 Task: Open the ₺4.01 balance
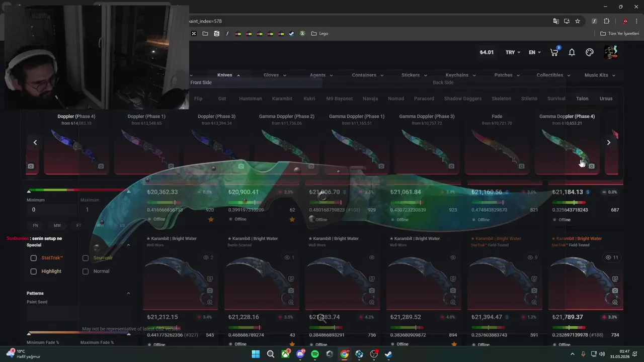[x=487, y=52]
